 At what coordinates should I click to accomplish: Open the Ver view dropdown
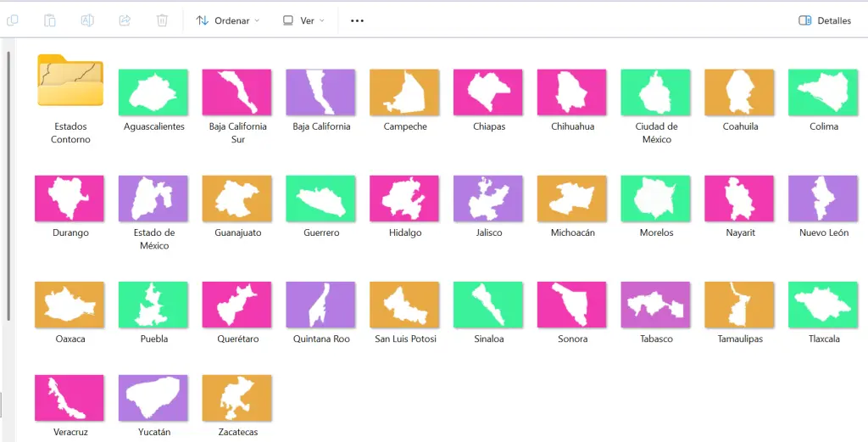[303, 20]
